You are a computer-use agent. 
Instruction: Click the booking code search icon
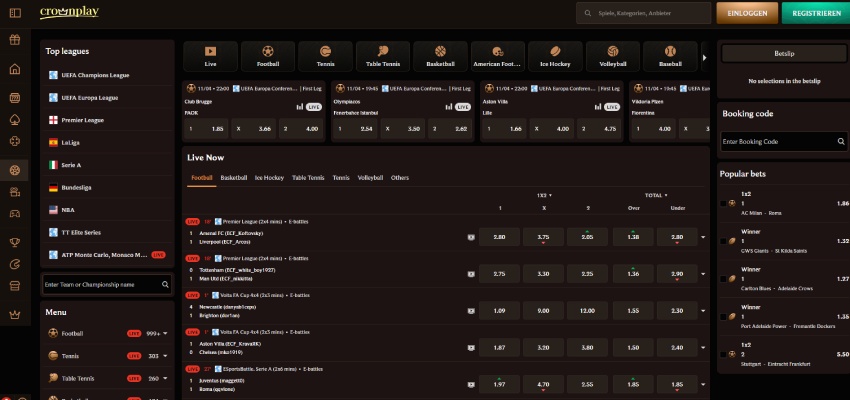click(x=841, y=141)
